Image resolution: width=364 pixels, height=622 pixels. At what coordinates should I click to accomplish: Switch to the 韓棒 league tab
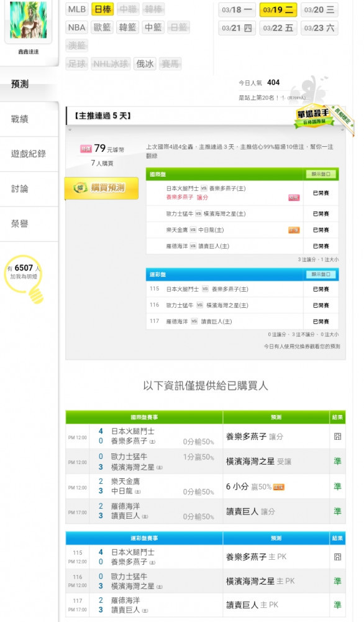click(x=153, y=9)
